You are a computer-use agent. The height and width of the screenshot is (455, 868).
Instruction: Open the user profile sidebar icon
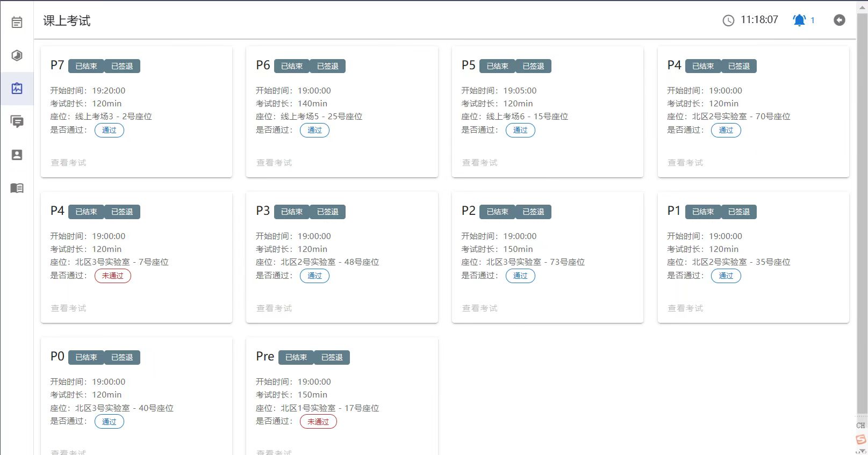pos(17,155)
